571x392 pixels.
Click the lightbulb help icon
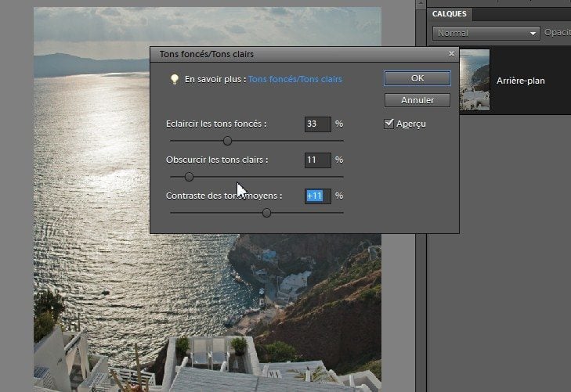click(175, 79)
